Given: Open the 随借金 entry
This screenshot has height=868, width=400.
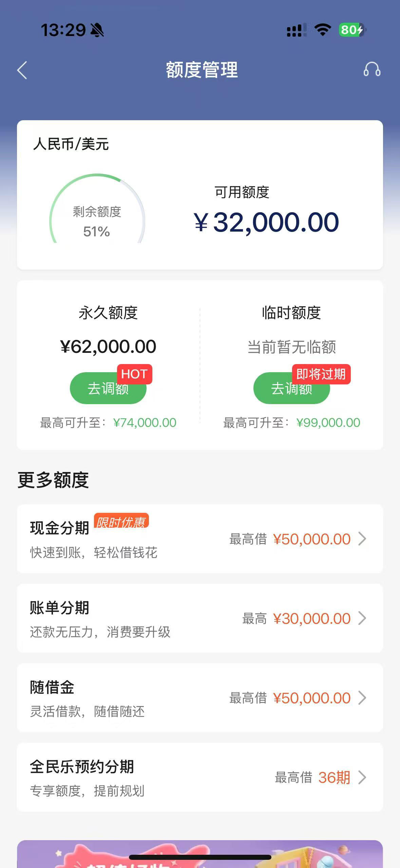Looking at the screenshot, I should (200, 698).
